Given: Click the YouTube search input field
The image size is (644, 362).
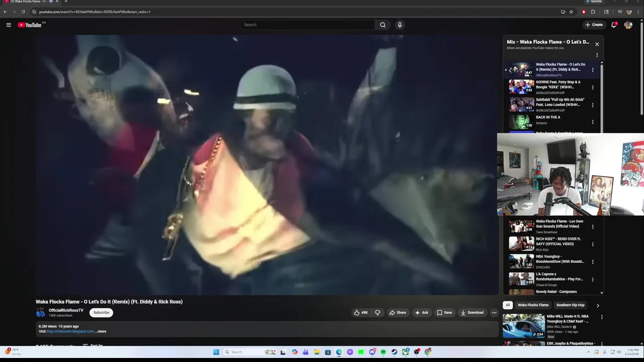Looking at the screenshot, I should pos(307,25).
